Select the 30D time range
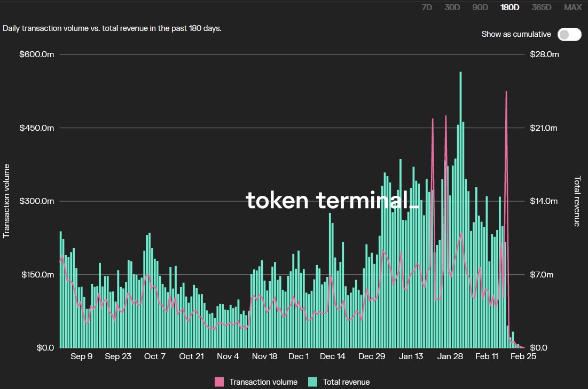 (453, 7)
